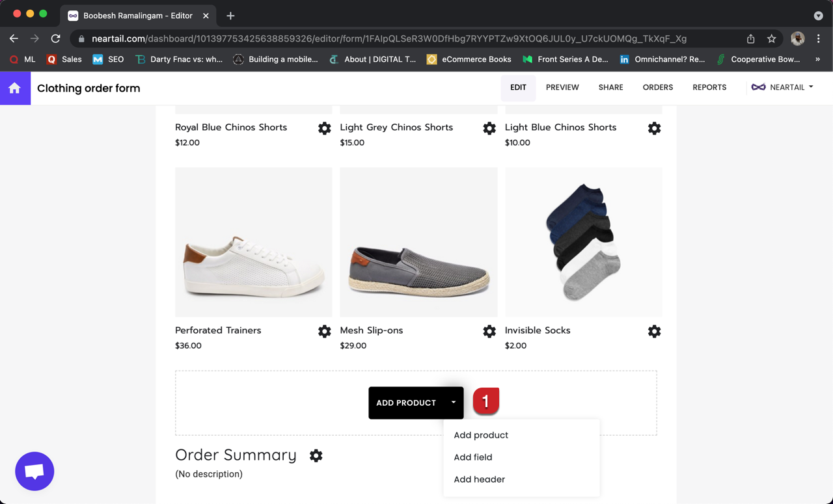Select Add field from the dropdown menu
Screen dimensions: 833x504
point(473,457)
